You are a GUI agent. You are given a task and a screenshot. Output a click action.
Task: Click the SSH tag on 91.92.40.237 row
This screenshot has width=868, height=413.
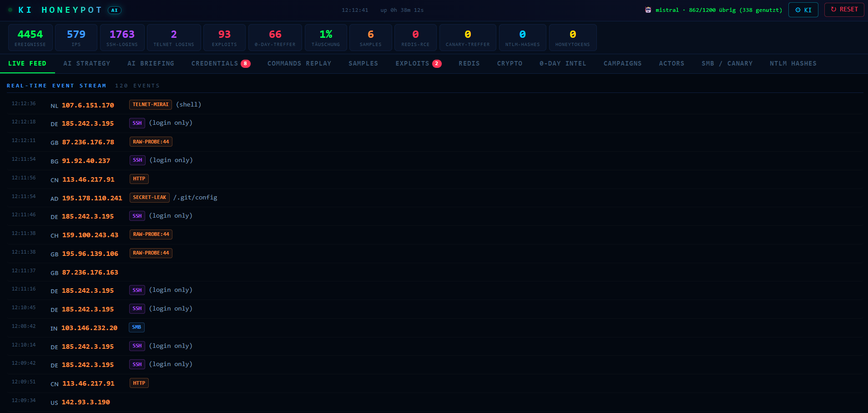tap(137, 160)
